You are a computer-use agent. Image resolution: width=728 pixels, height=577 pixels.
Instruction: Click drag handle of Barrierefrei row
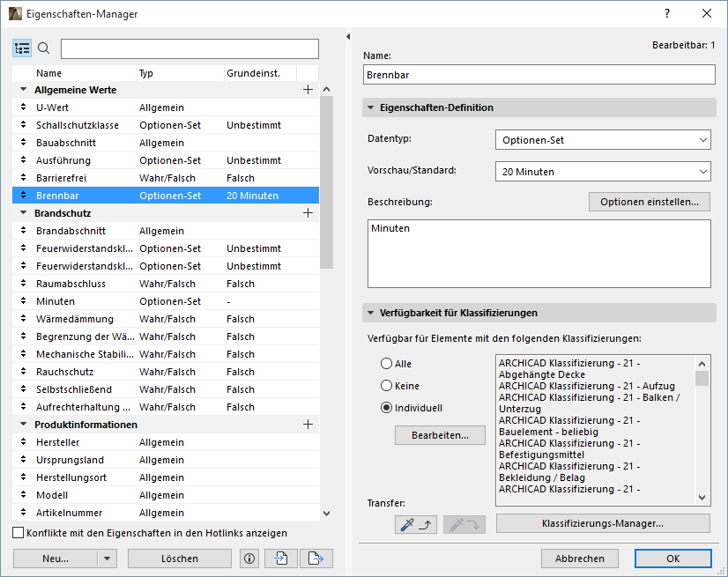click(x=23, y=178)
